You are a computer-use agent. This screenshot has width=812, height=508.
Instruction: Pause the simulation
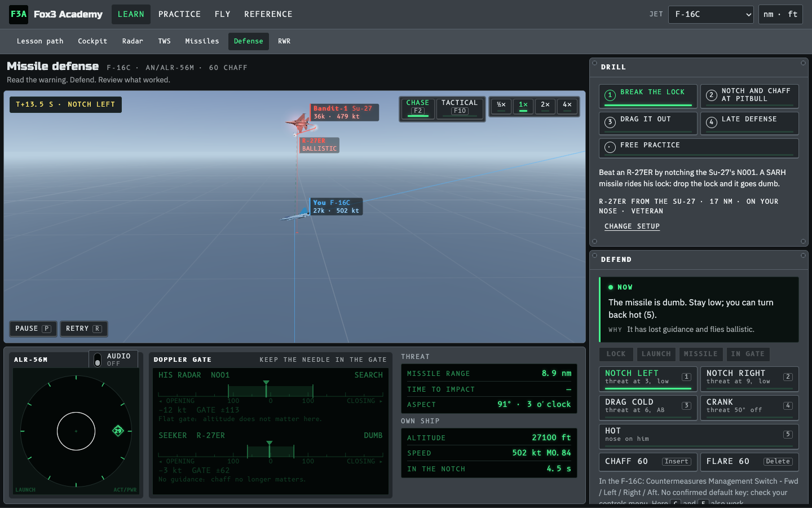click(x=33, y=329)
